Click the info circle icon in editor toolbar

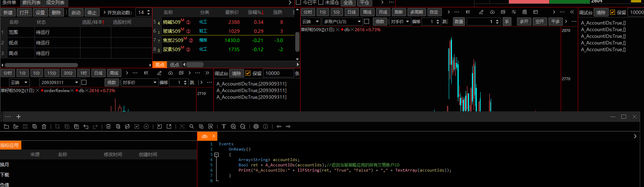[266, 126]
